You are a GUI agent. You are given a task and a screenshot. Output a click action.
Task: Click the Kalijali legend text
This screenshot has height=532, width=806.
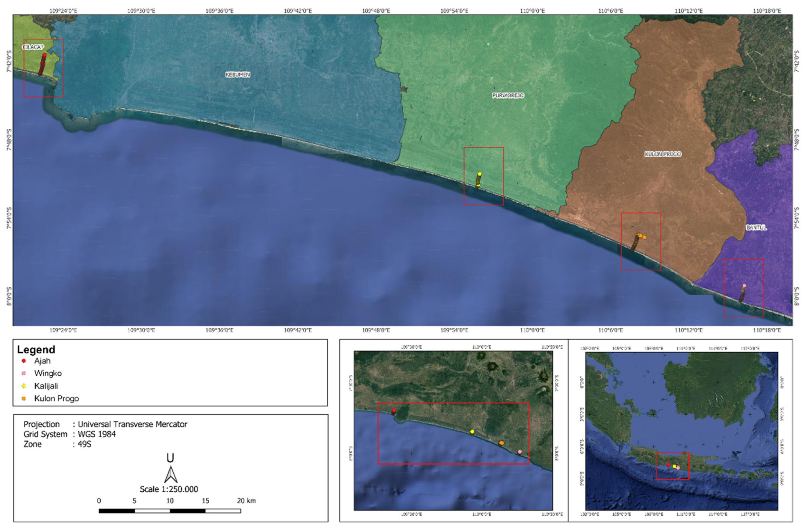pyautogui.click(x=46, y=386)
